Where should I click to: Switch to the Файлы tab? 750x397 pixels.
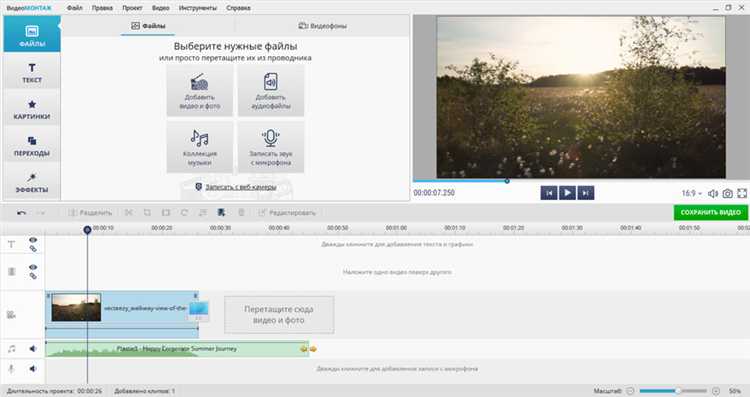(x=148, y=26)
